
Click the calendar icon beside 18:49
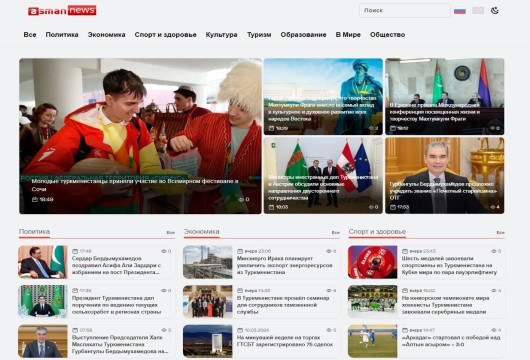[x=34, y=199]
